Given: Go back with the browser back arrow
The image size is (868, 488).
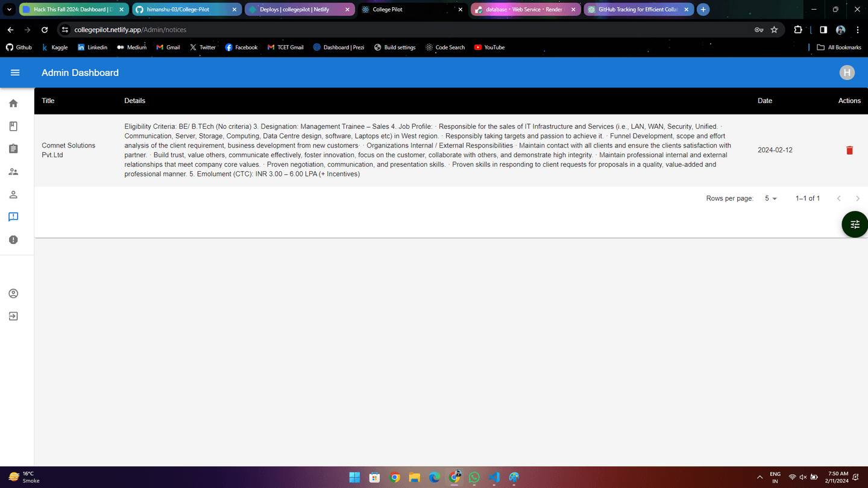Looking at the screenshot, I should coord(11,30).
